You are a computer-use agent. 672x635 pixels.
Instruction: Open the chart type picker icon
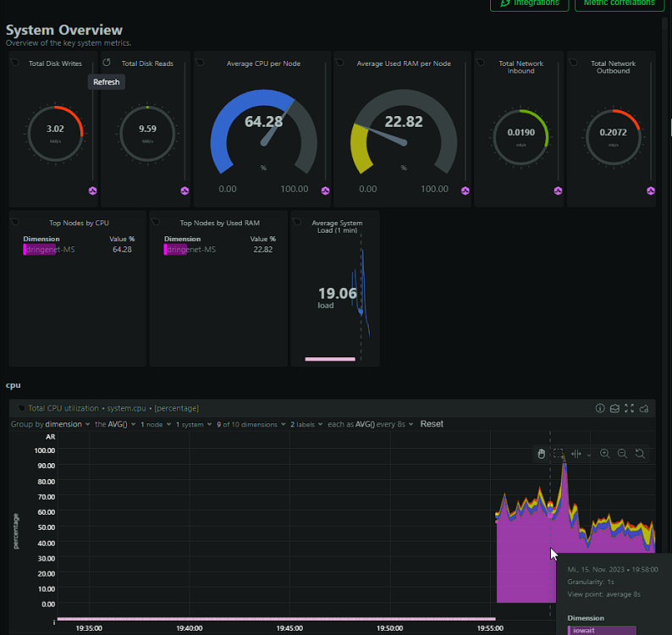point(614,408)
